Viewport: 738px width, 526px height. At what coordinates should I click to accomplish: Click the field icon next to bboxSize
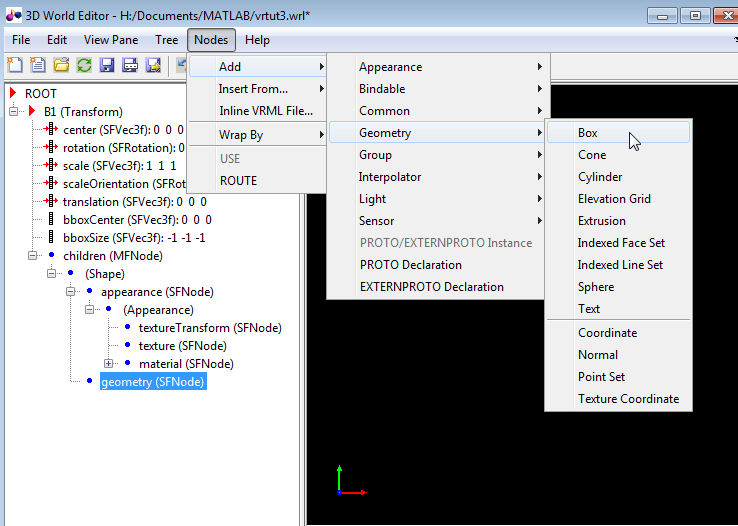[51, 238]
